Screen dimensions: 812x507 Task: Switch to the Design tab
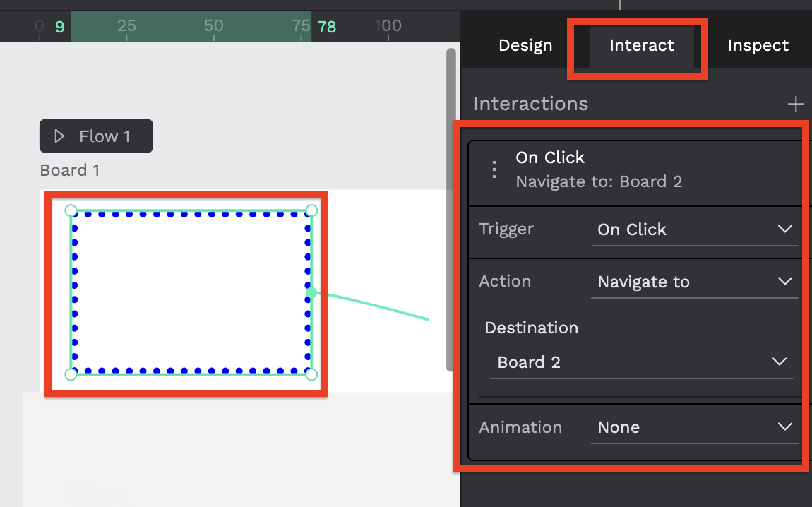click(525, 46)
